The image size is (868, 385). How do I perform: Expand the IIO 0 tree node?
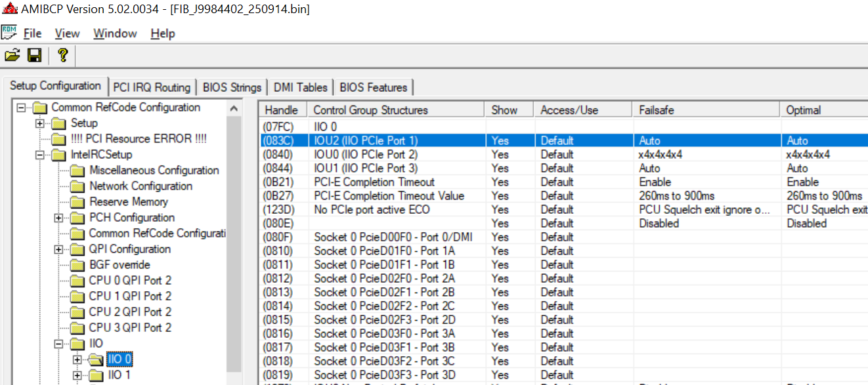(x=77, y=359)
